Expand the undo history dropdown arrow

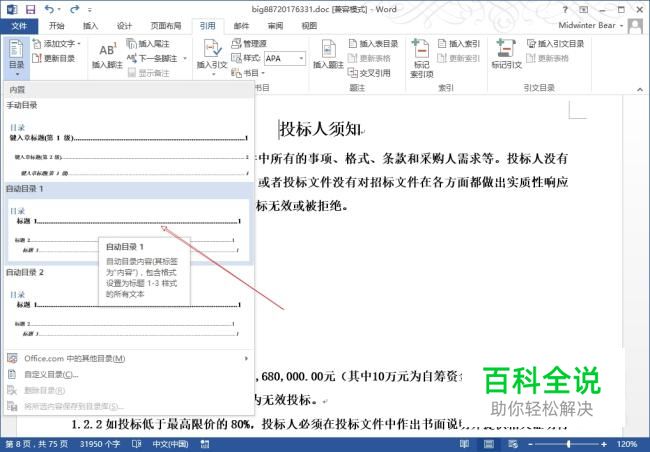(x=58, y=10)
